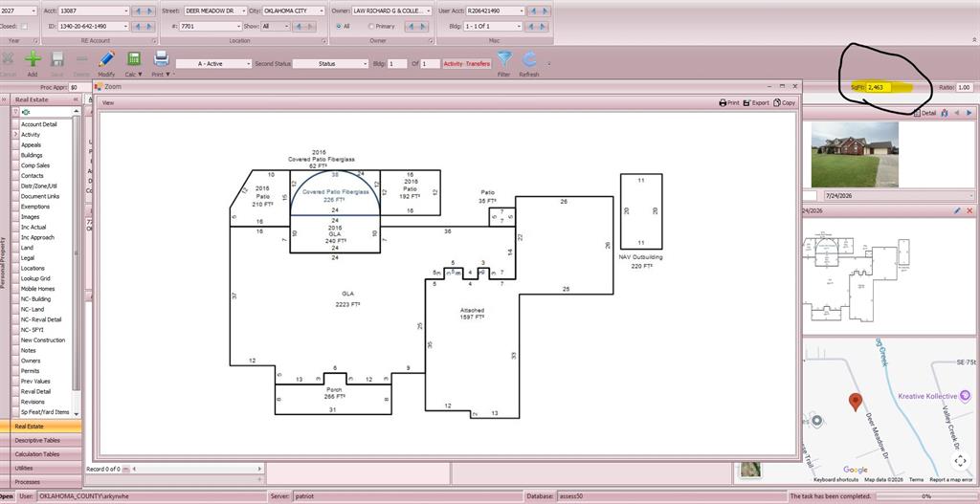Click the red X in sketch panel
The width and height of the screenshot is (980, 504).
[969, 211]
